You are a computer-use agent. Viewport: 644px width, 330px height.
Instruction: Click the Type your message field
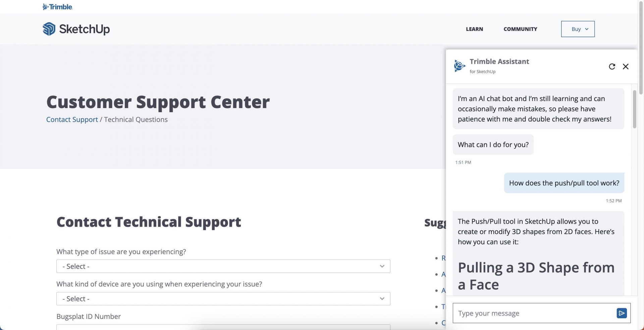click(533, 313)
